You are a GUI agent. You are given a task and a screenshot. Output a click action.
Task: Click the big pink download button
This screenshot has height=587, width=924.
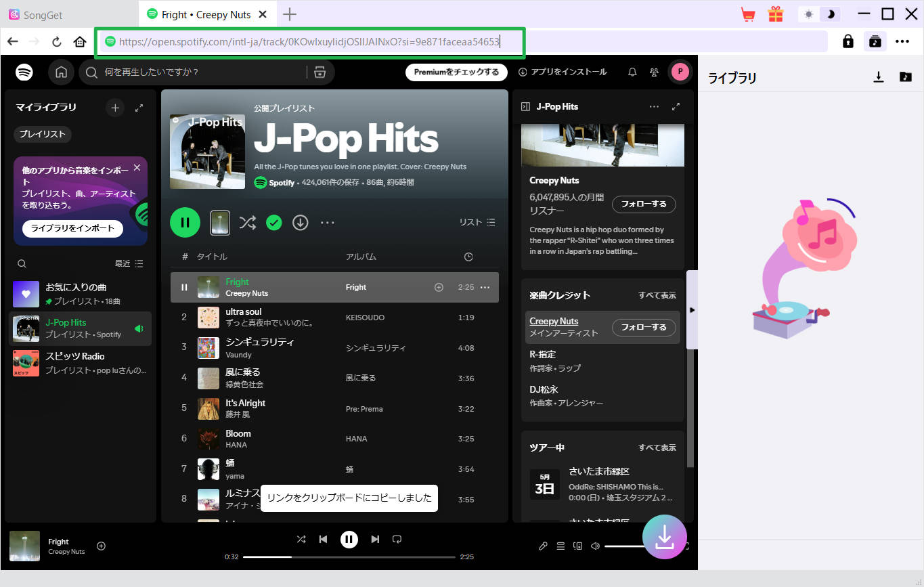coord(664,536)
